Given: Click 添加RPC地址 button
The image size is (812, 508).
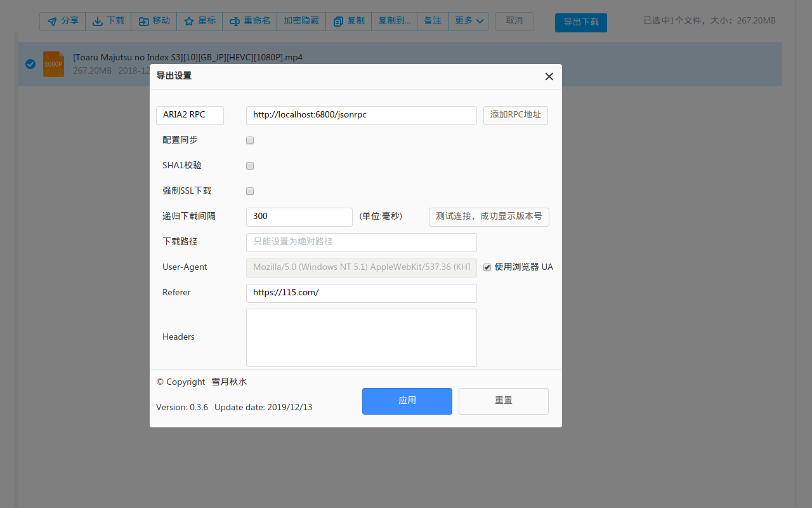Looking at the screenshot, I should point(516,115).
